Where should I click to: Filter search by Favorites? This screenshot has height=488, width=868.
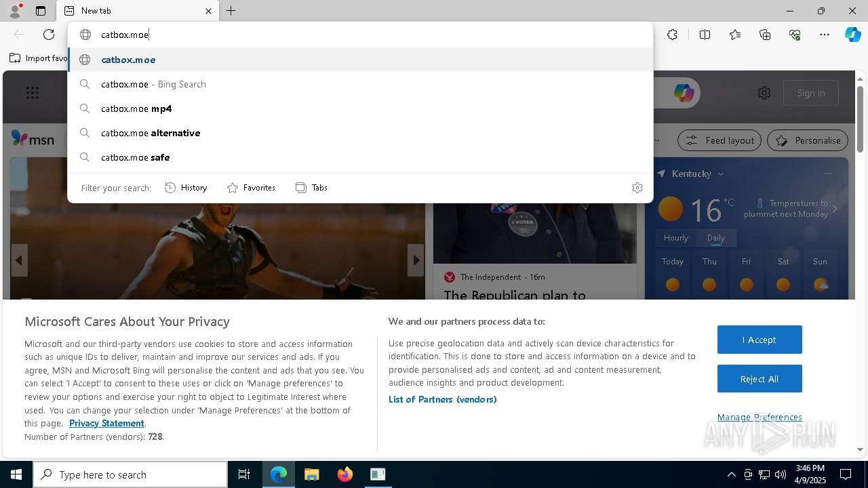(251, 188)
